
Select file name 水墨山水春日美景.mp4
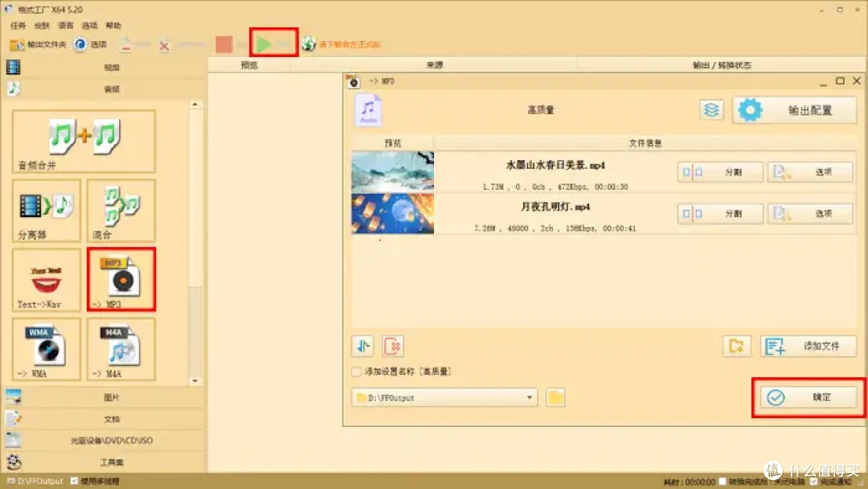coord(555,165)
